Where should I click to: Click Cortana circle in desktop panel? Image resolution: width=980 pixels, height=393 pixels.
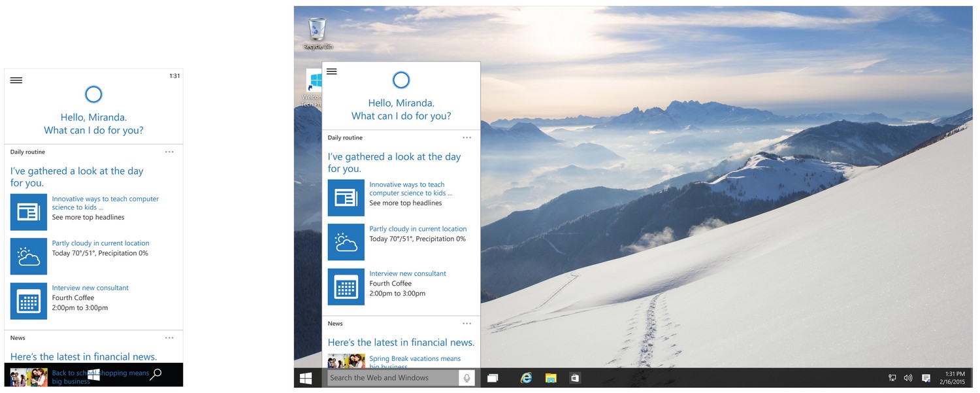[401, 80]
